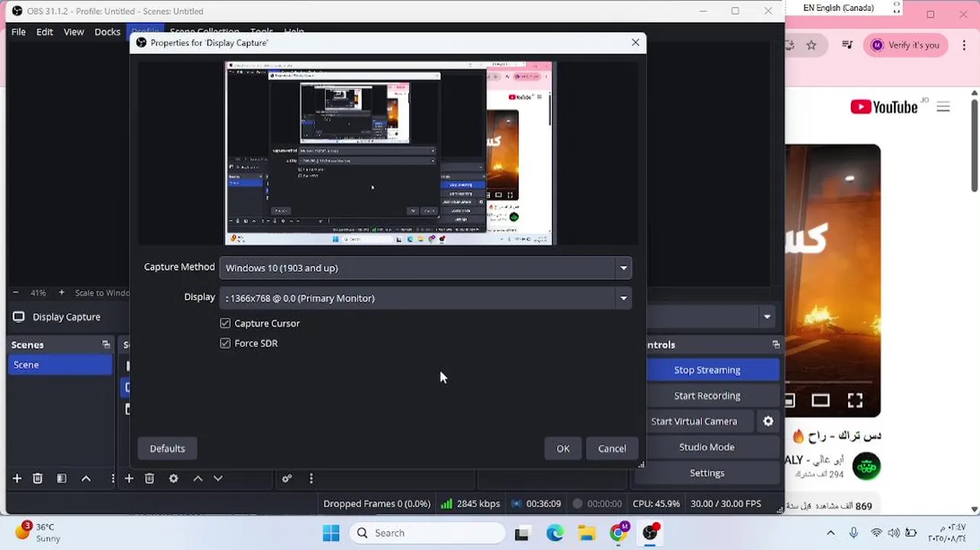Open the YouTube channel avatar
The height and width of the screenshot is (550, 980).
[x=866, y=466]
